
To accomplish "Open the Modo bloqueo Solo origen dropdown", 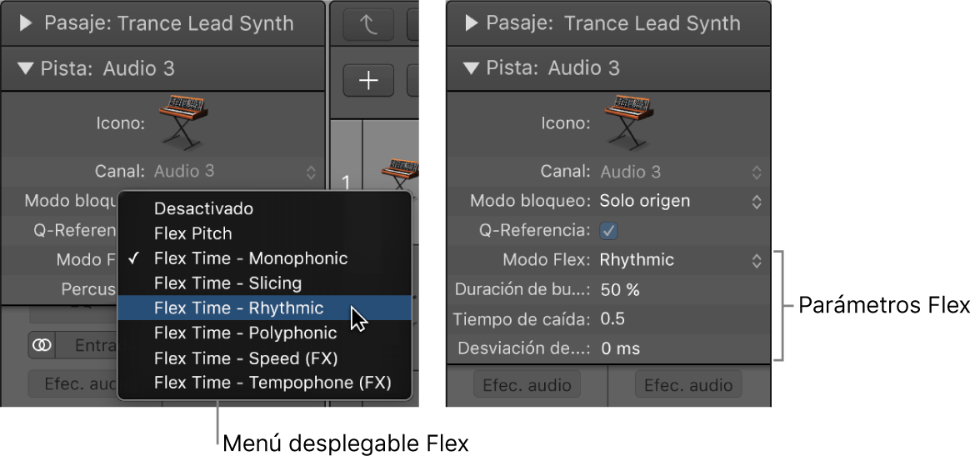I will (x=681, y=202).
